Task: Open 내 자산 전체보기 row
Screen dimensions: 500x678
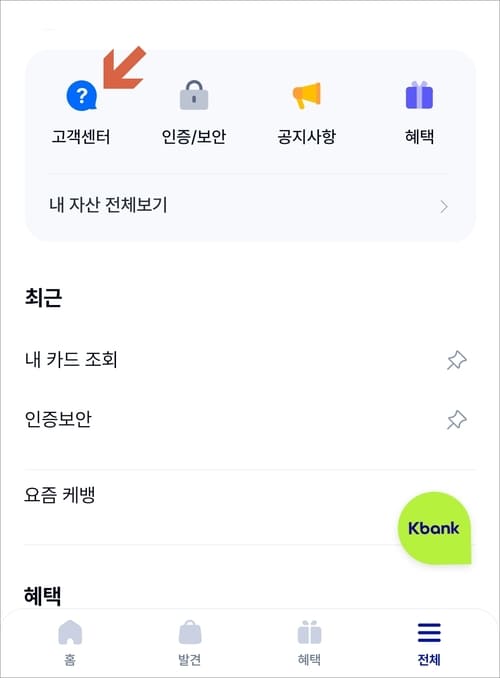Action: tap(250, 205)
